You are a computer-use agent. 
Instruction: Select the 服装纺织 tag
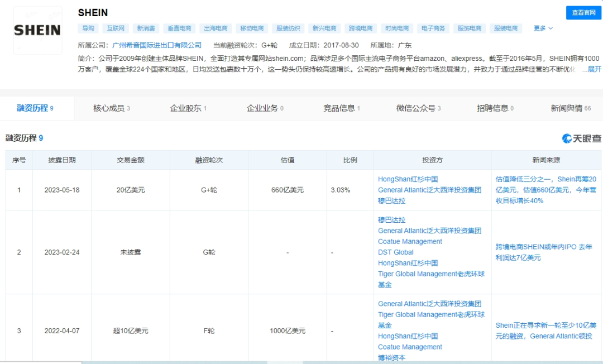click(x=288, y=28)
